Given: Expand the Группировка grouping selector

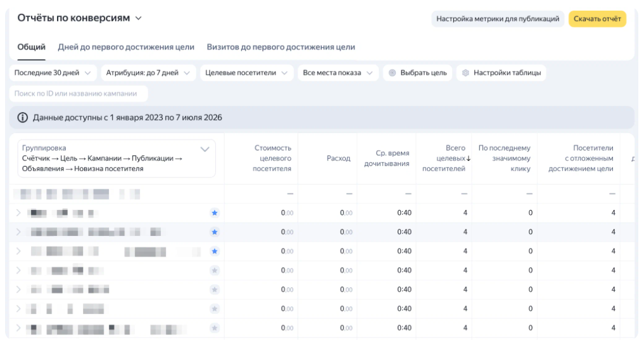Looking at the screenshot, I should click(x=117, y=159).
